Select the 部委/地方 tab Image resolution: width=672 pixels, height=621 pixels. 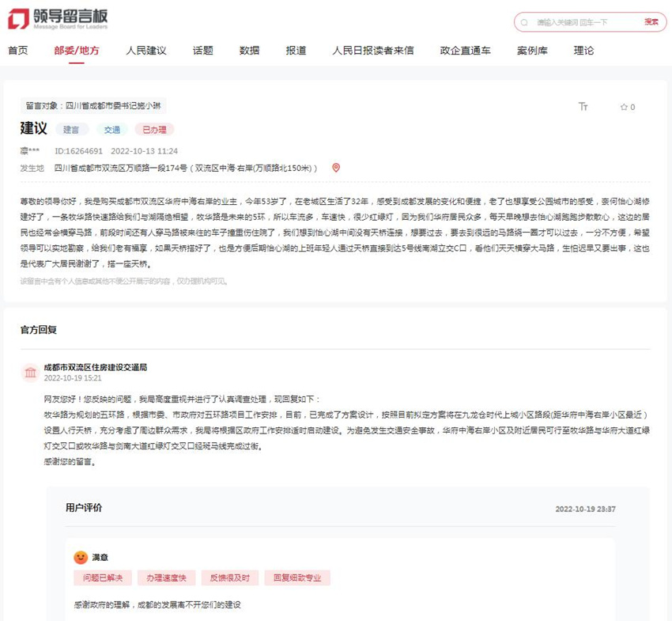[77, 51]
